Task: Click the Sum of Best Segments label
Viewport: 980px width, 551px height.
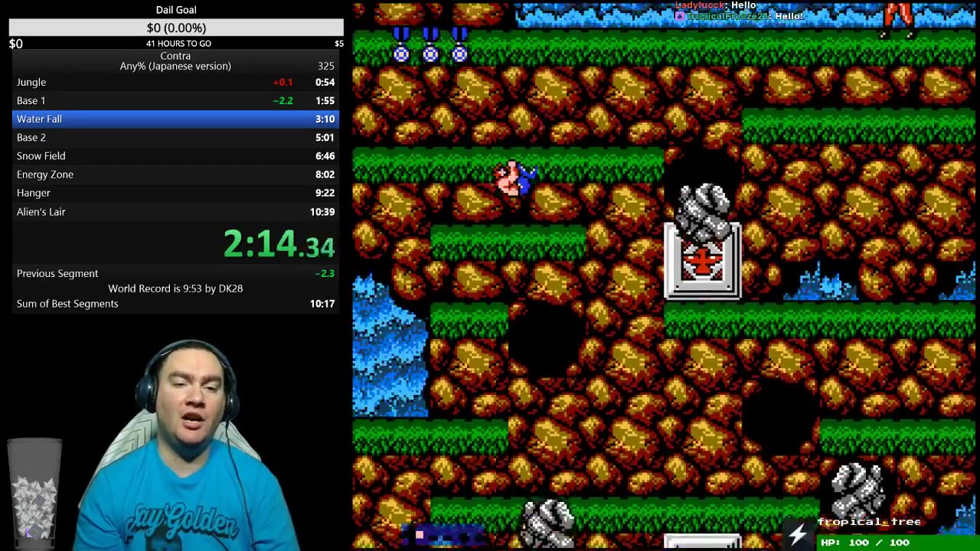Action: click(67, 304)
